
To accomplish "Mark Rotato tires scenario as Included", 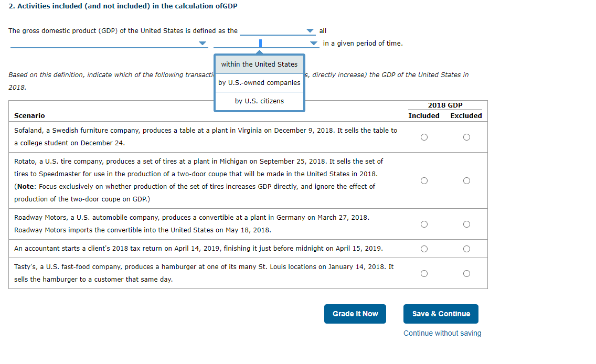I will coord(424,180).
